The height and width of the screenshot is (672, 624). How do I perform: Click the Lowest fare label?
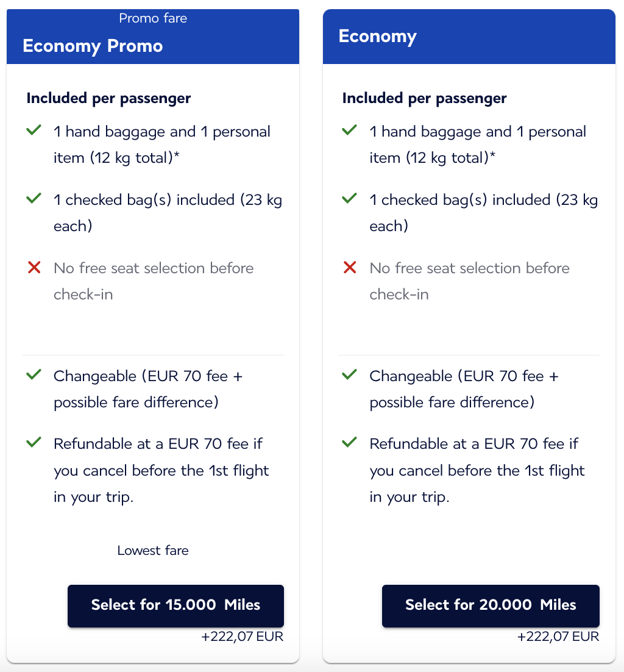153,551
